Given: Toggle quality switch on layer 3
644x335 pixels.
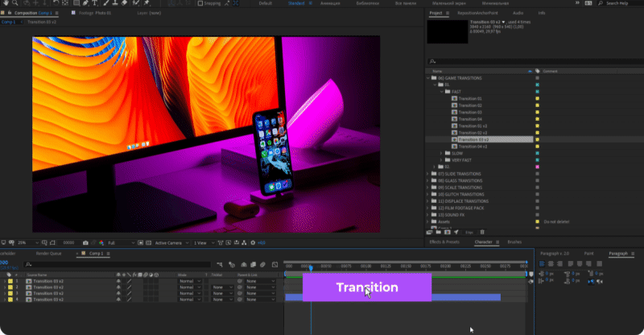Looking at the screenshot, I should pyautogui.click(x=129, y=293).
